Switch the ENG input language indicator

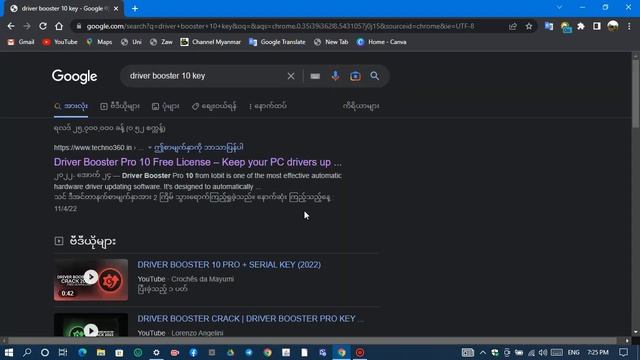click(x=573, y=352)
